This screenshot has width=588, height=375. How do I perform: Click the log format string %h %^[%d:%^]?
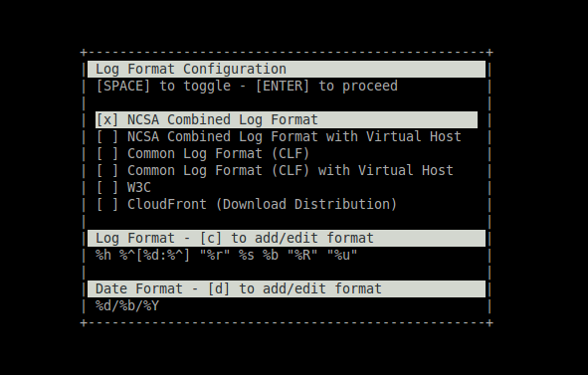[226, 255]
